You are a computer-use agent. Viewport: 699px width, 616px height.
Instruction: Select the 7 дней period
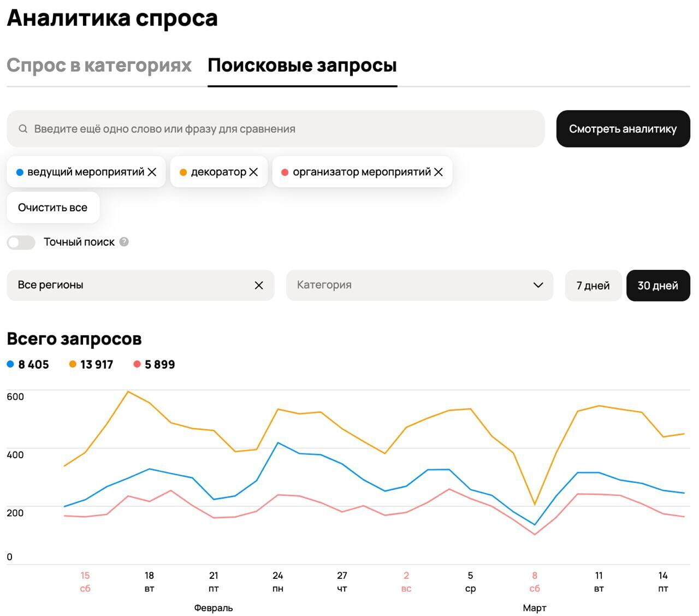pyautogui.click(x=593, y=286)
